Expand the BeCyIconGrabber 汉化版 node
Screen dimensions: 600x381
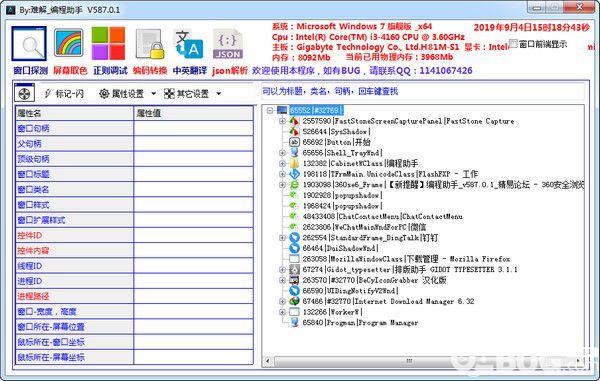[x=282, y=280]
